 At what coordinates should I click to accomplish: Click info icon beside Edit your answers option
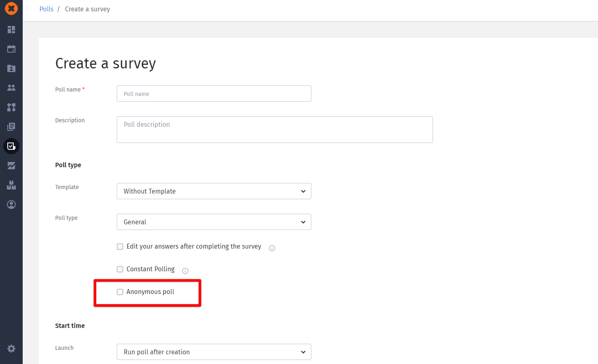click(272, 248)
